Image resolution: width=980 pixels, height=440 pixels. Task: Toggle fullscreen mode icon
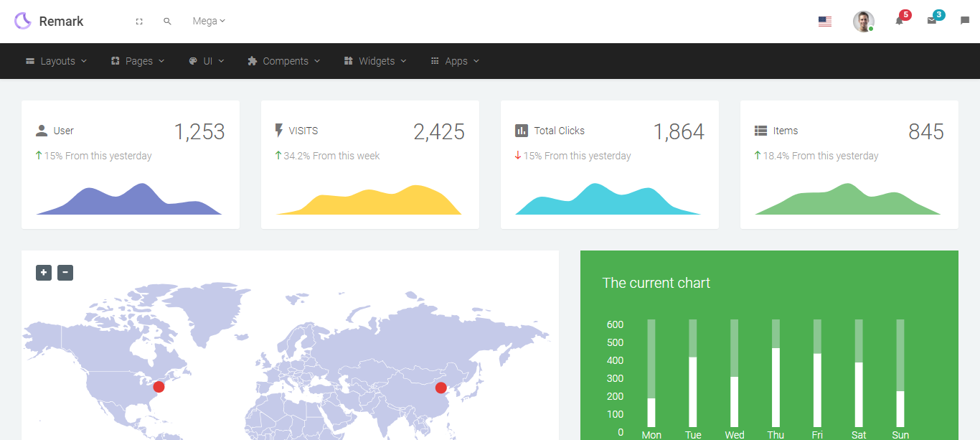click(139, 22)
